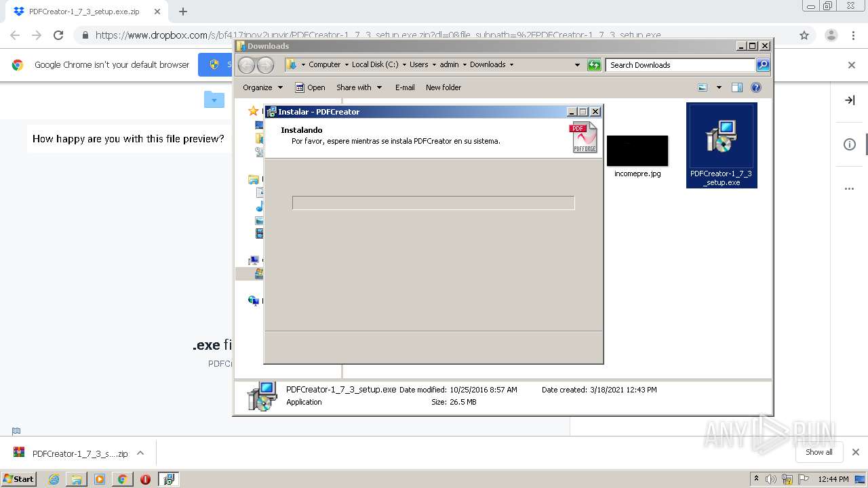Switch to Chrome via taskbar icon
The width and height of the screenshot is (868, 488).
122,479
